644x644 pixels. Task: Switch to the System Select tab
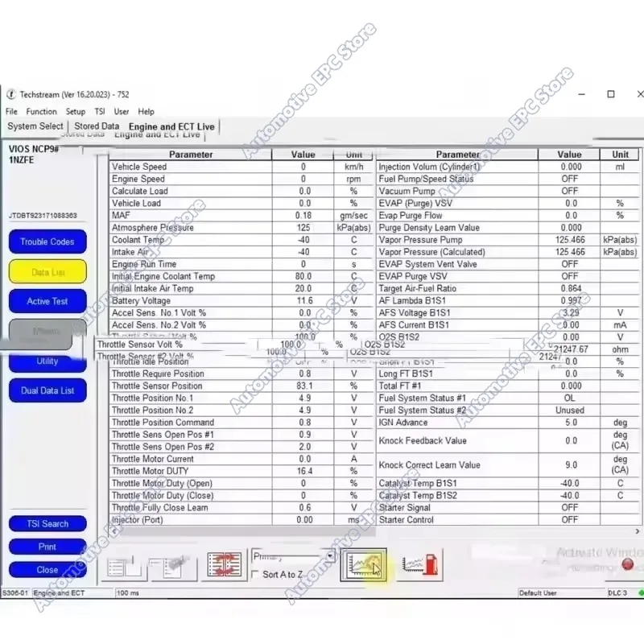pyautogui.click(x=35, y=126)
